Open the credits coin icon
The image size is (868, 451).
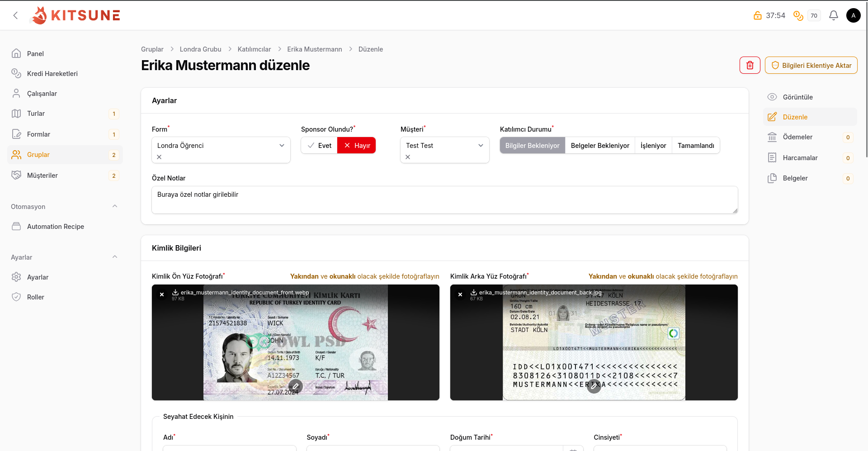(798, 15)
